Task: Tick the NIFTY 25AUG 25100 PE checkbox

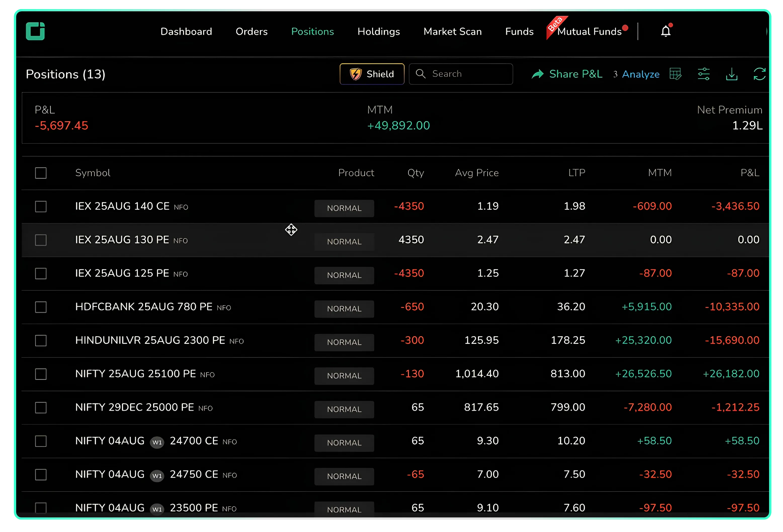Action: (x=41, y=374)
